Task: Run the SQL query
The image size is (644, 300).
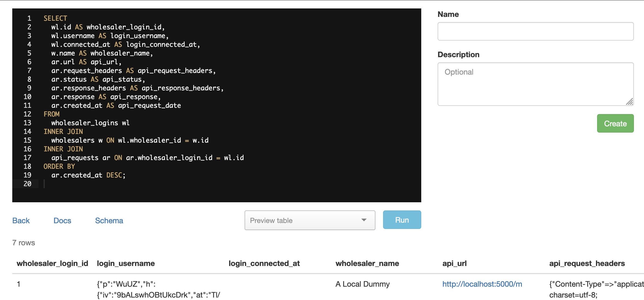Action: (402, 220)
